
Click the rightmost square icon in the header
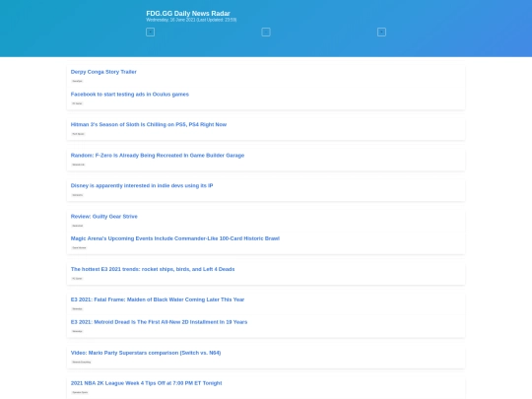click(381, 33)
